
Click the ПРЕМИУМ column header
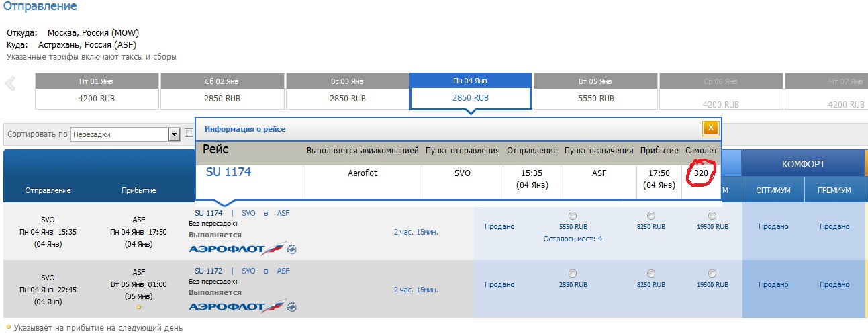click(834, 191)
